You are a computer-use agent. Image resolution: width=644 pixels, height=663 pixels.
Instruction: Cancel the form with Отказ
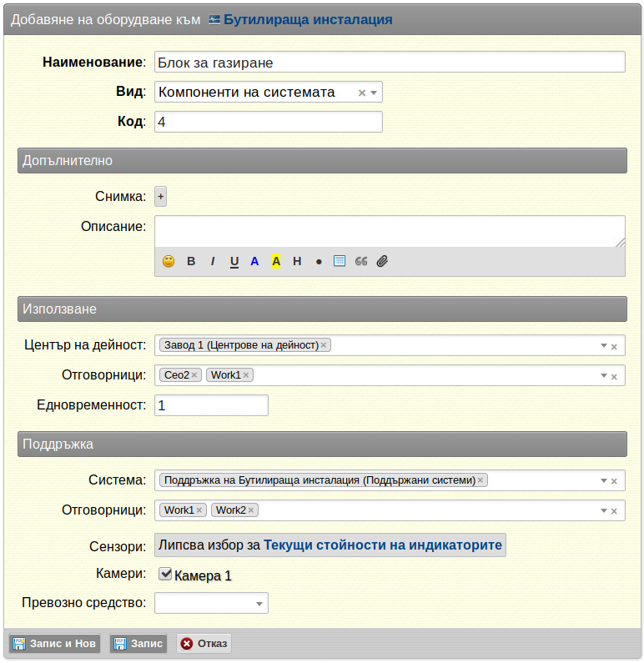(204, 644)
